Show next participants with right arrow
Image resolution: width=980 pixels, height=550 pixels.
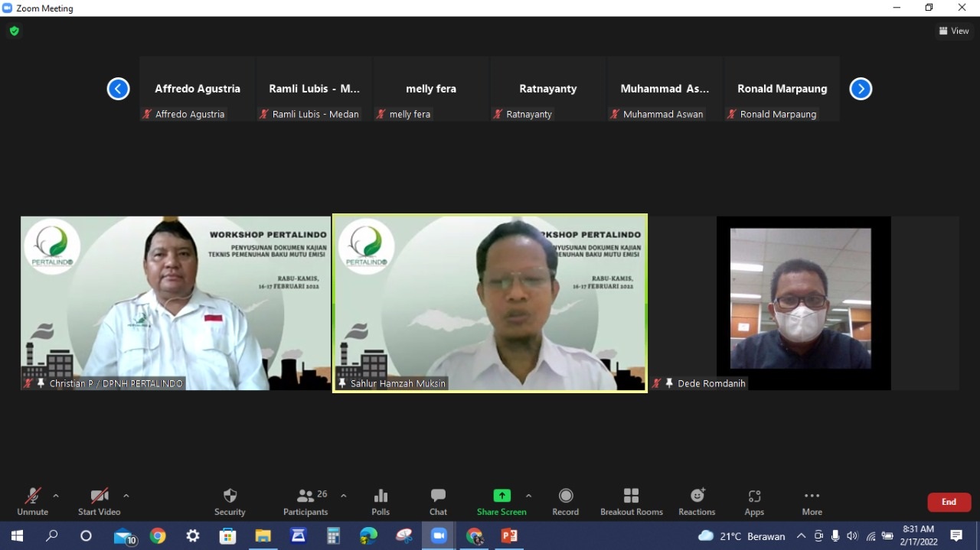tap(861, 89)
